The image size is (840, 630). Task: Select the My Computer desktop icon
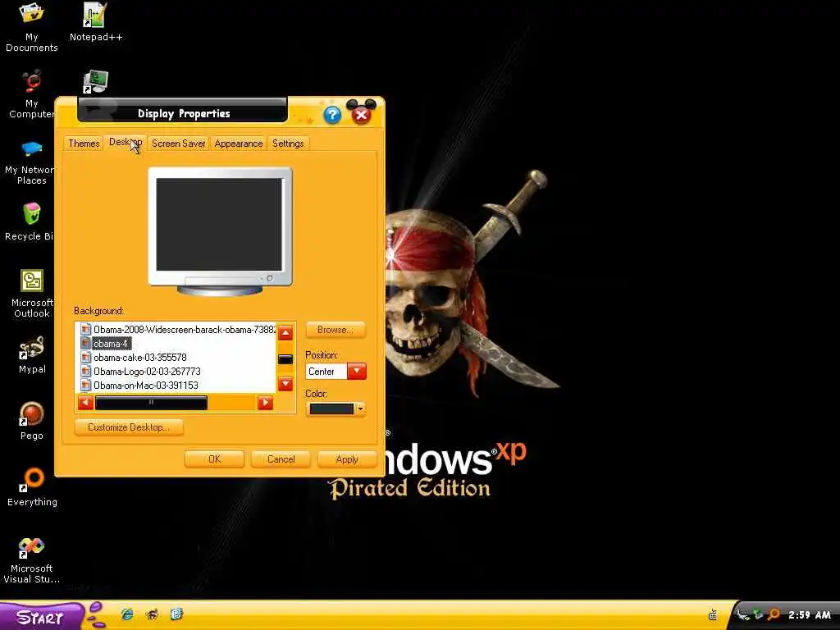click(32, 94)
